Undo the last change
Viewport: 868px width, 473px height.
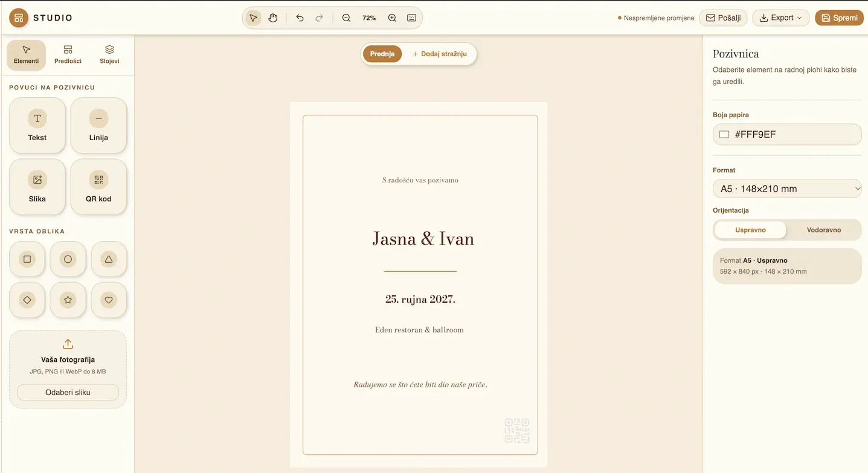pos(300,18)
